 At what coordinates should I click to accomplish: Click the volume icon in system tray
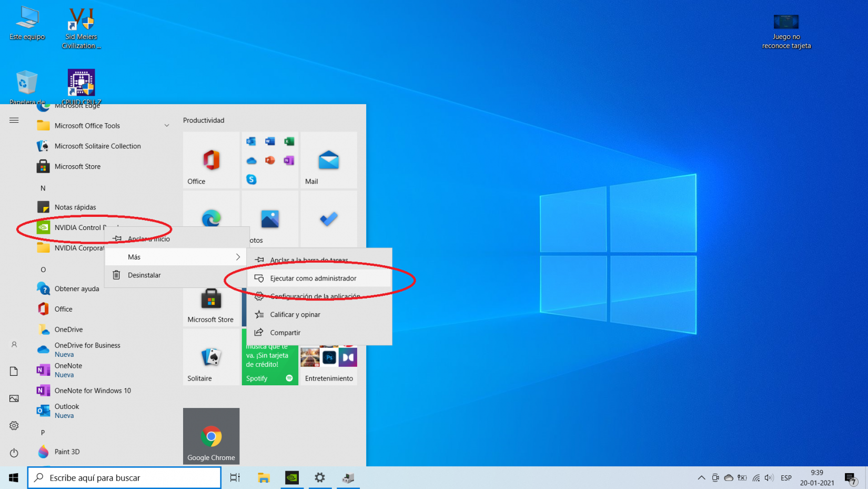point(769,478)
